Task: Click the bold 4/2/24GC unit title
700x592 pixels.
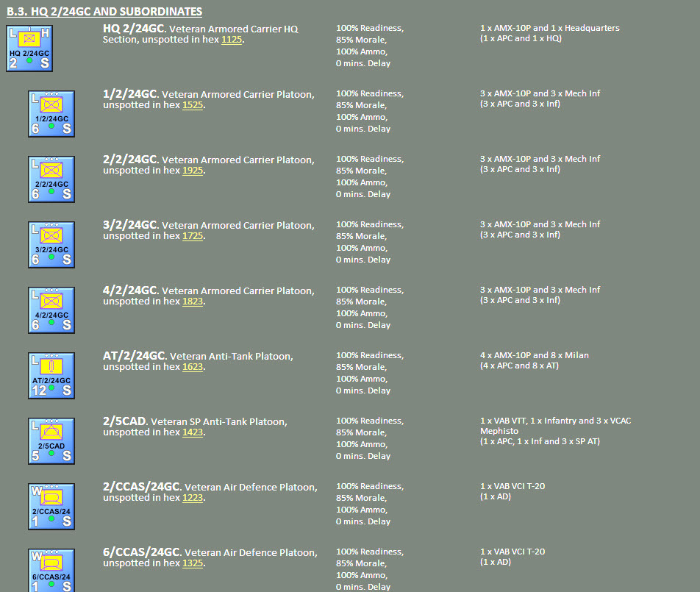Action: 131,290
